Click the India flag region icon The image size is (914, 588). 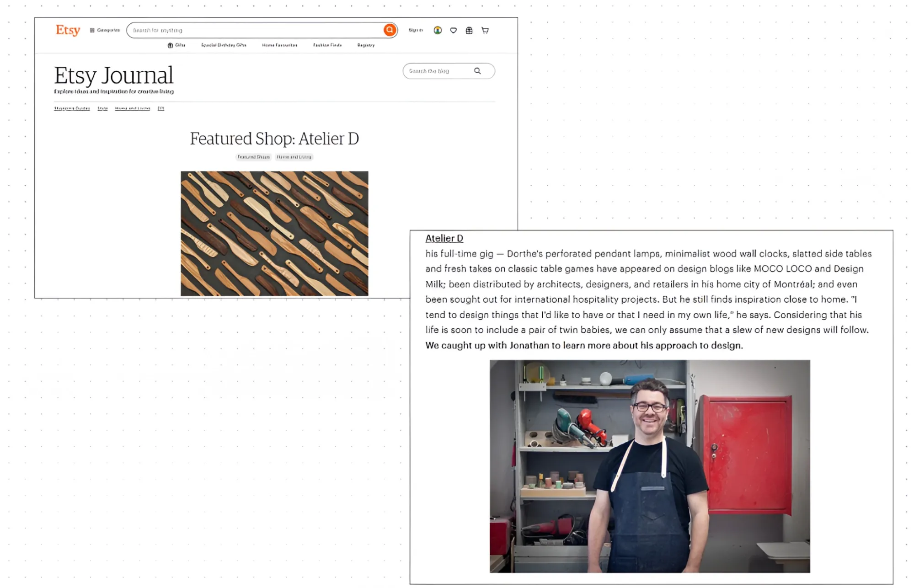[x=438, y=30]
